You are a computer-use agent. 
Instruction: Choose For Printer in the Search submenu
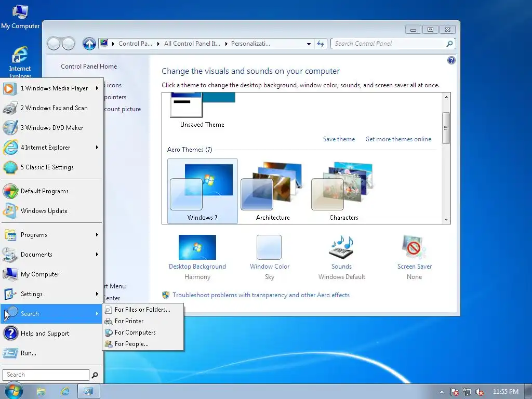143,321
